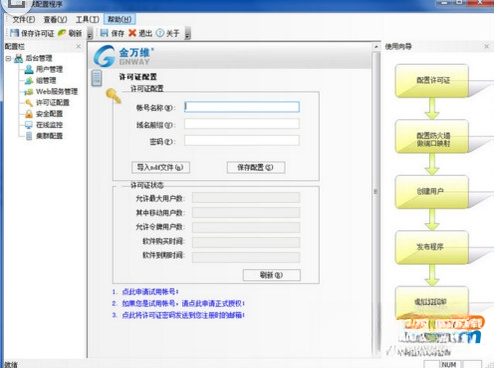Focus the 域名前缀 input field
Screen dimensions: 494x368
242,124
